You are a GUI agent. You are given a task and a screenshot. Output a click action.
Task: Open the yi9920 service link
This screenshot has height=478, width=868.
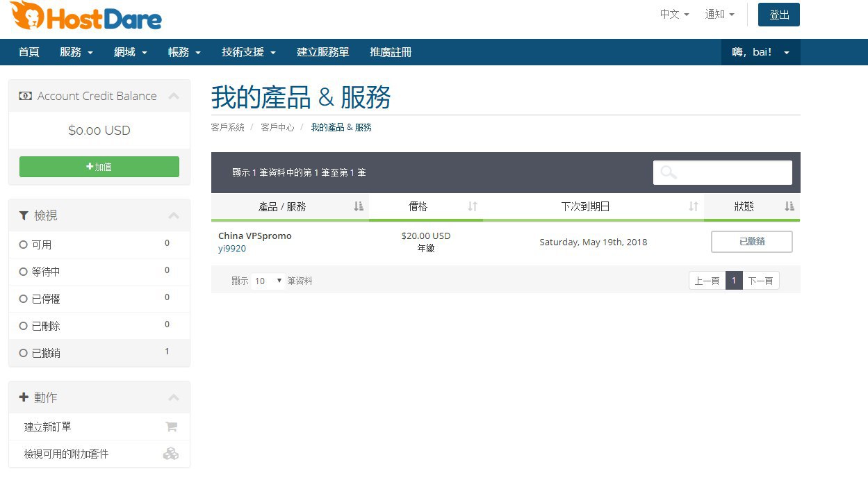232,249
